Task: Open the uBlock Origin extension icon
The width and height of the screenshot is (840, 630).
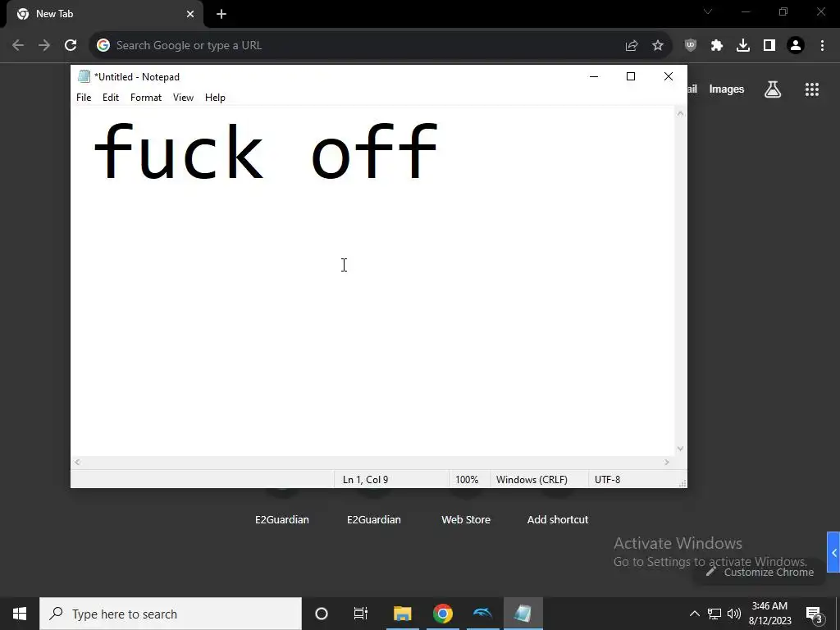Action: click(x=691, y=46)
